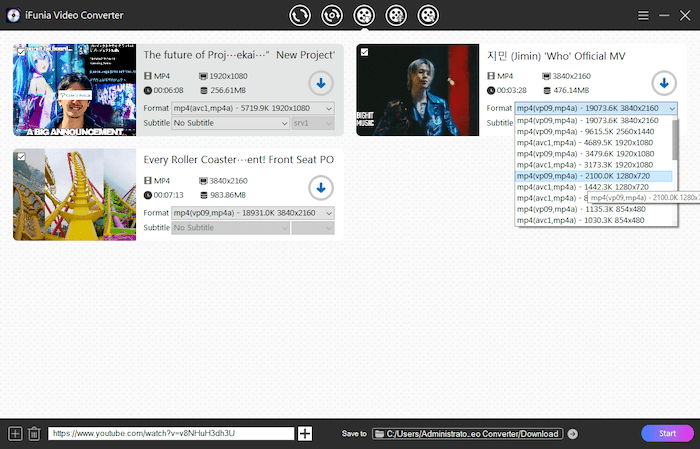700x449 pixels.
Task: Click the save path C:/Users/Administrato field
Action: 467,433
